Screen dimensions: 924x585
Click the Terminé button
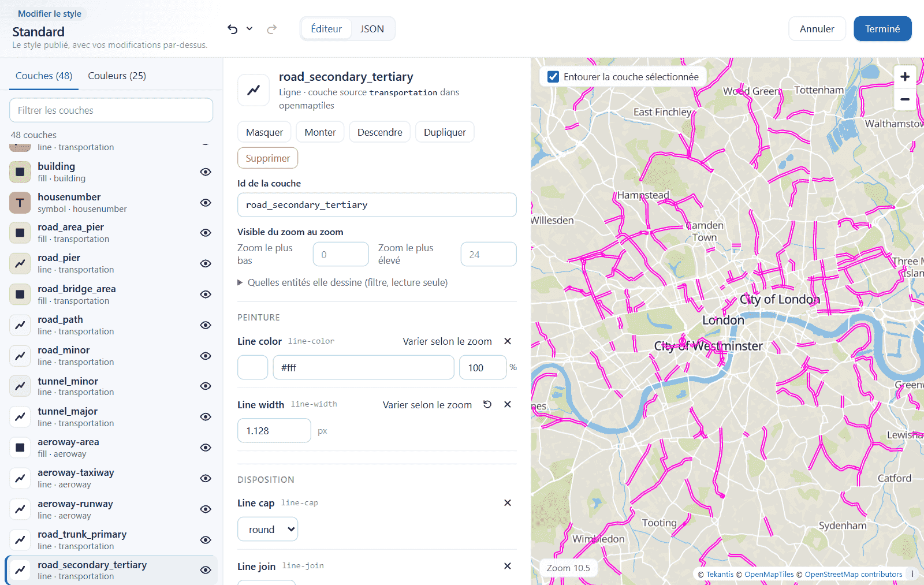pyautogui.click(x=882, y=29)
